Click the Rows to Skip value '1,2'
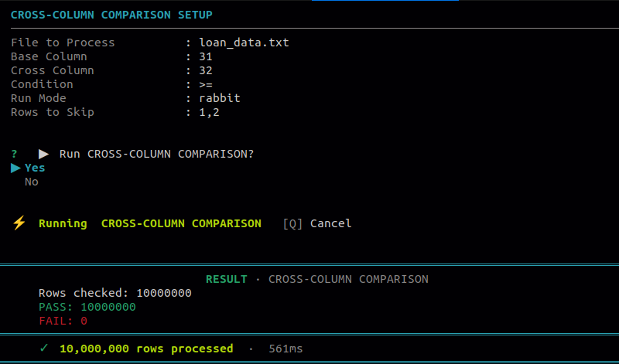 pyautogui.click(x=209, y=112)
